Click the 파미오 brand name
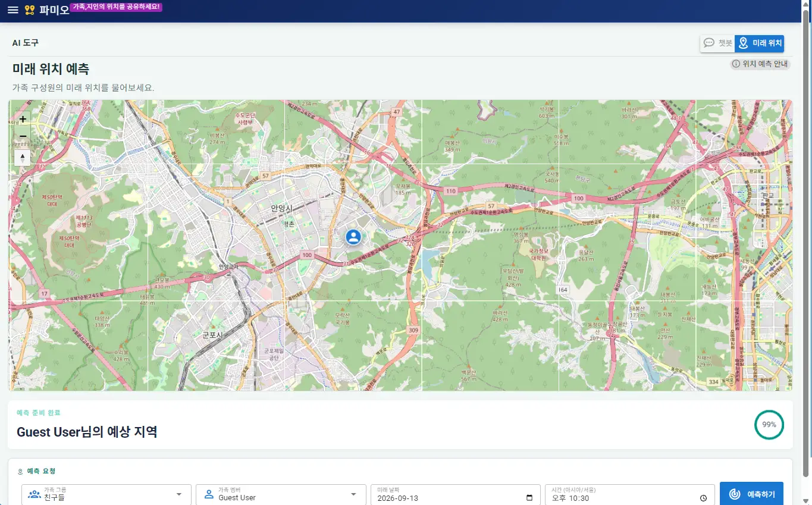 click(55, 11)
